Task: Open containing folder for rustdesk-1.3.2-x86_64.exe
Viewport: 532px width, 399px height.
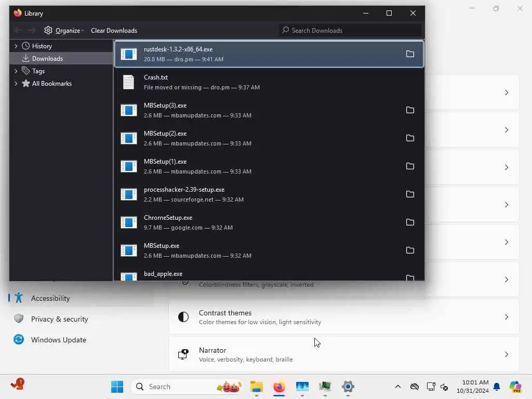Action: tap(410, 54)
